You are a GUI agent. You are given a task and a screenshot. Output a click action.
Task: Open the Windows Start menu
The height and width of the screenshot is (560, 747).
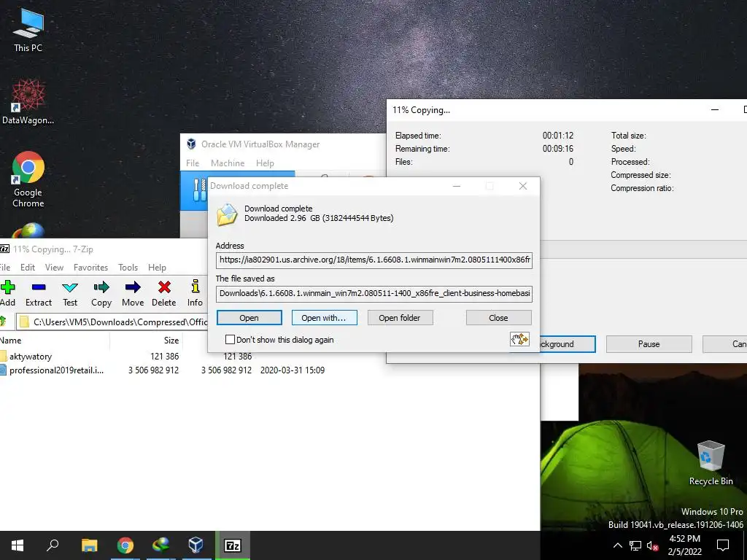(x=18, y=545)
